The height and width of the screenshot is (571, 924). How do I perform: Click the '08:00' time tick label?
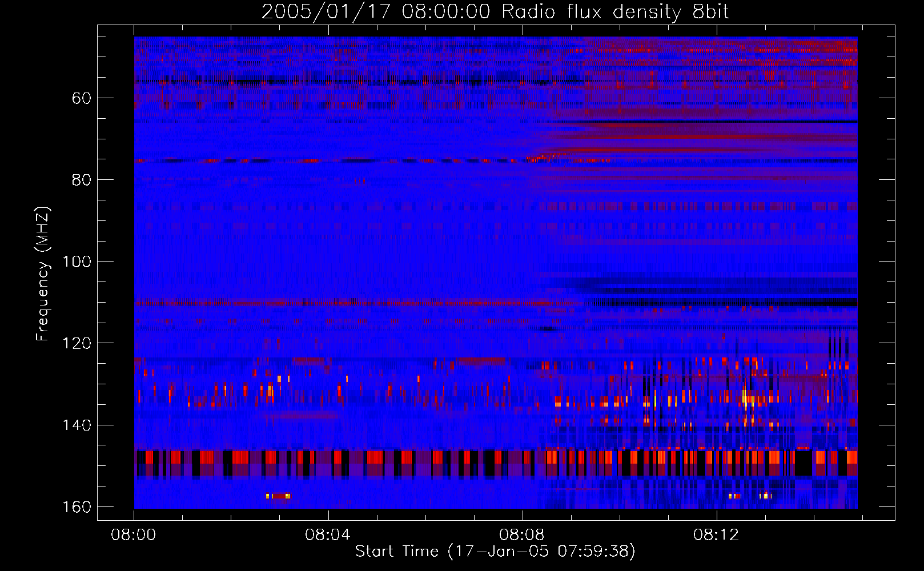(x=134, y=534)
